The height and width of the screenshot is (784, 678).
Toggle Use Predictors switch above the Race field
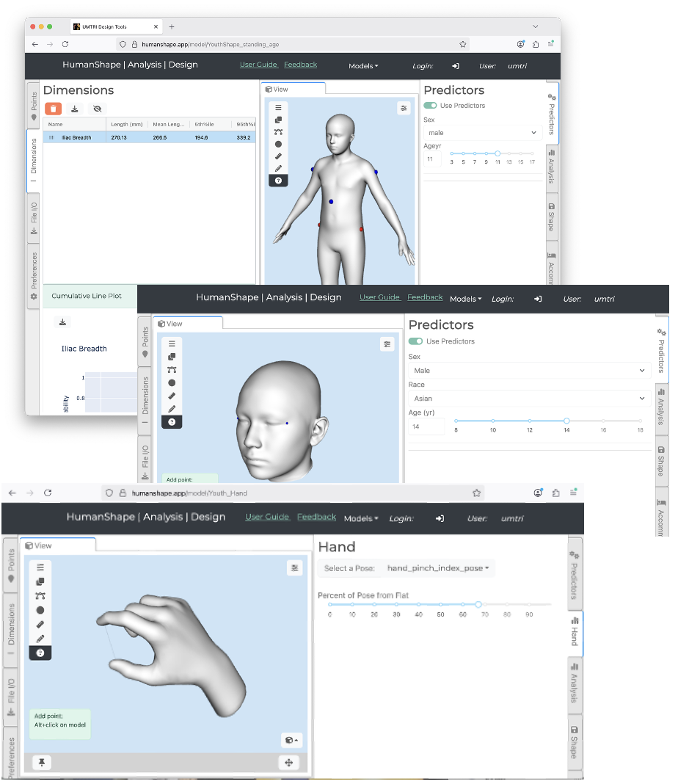[x=416, y=341]
